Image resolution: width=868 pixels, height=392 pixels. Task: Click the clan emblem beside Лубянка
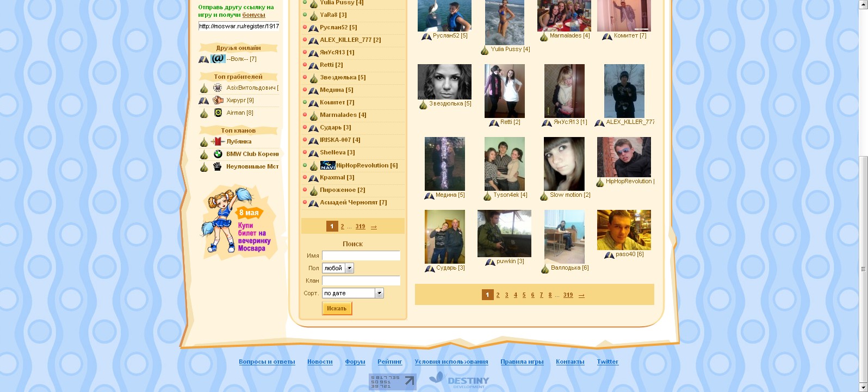[218, 141]
